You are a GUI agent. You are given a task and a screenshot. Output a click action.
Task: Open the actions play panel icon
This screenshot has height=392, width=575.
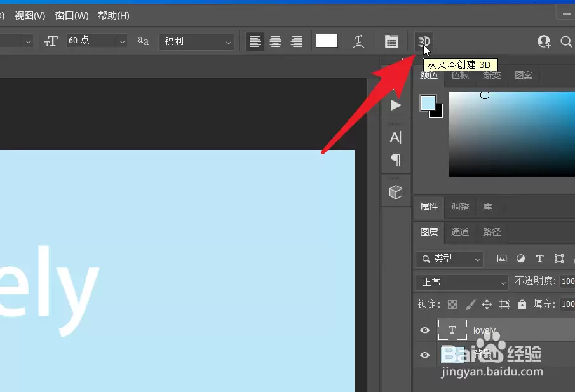396,105
